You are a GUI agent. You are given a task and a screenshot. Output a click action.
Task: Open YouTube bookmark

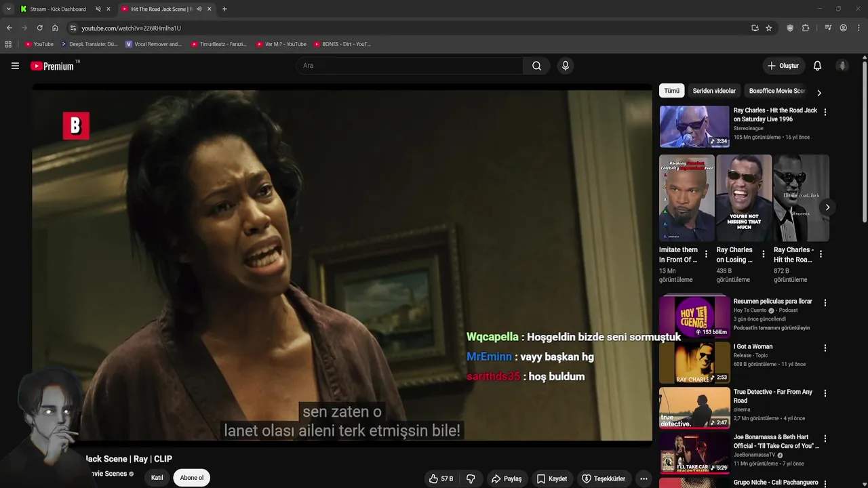tap(39, 44)
